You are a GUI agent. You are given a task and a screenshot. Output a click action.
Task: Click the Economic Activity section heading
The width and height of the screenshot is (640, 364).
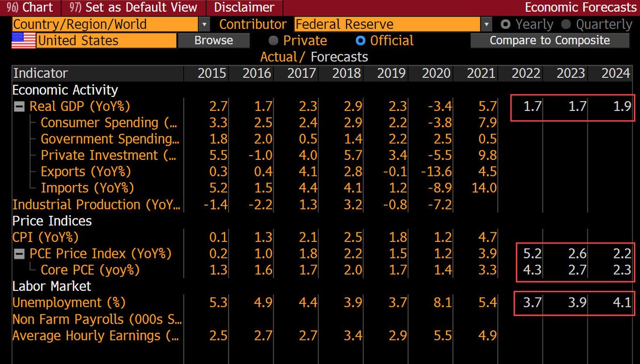pos(65,90)
